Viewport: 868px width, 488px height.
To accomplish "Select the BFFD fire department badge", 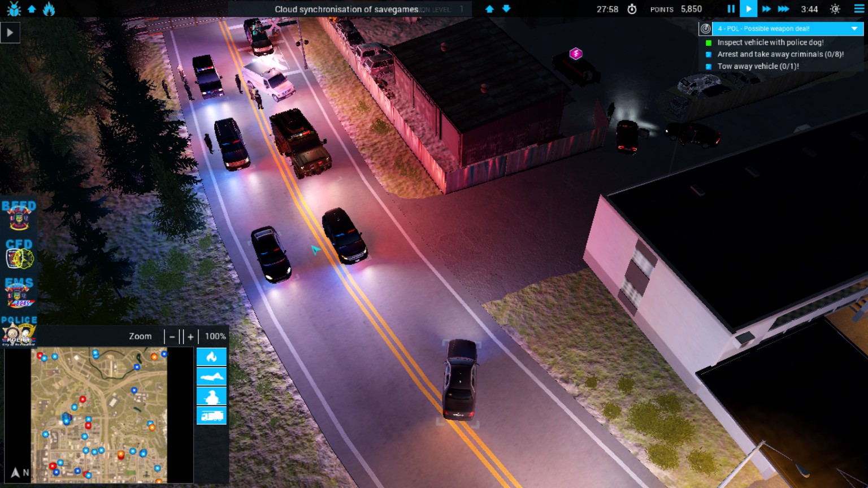I will click(x=19, y=216).
